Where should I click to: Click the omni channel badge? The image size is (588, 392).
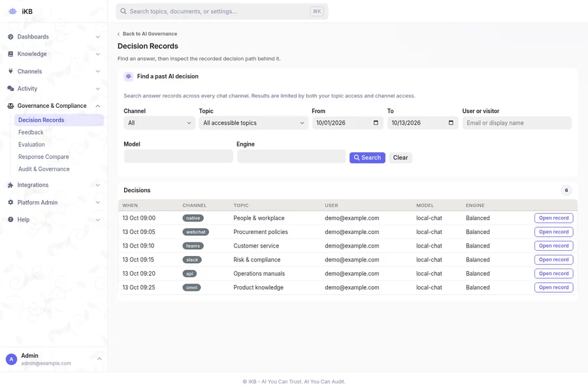pyautogui.click(x=191, y=287)
